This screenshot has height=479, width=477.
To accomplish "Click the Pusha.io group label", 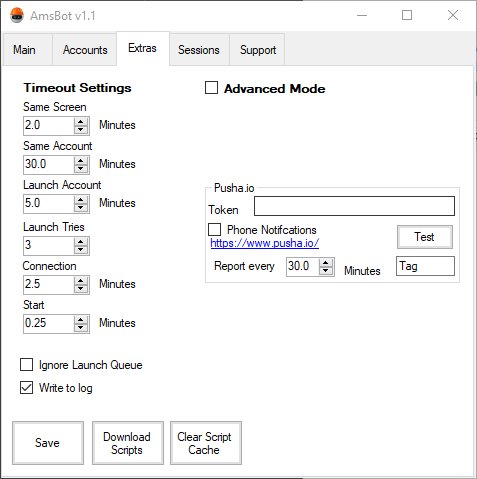I will (234, 188).
